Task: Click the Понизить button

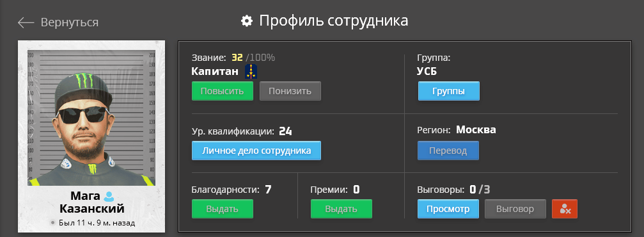Action: [x=290, y=91]
